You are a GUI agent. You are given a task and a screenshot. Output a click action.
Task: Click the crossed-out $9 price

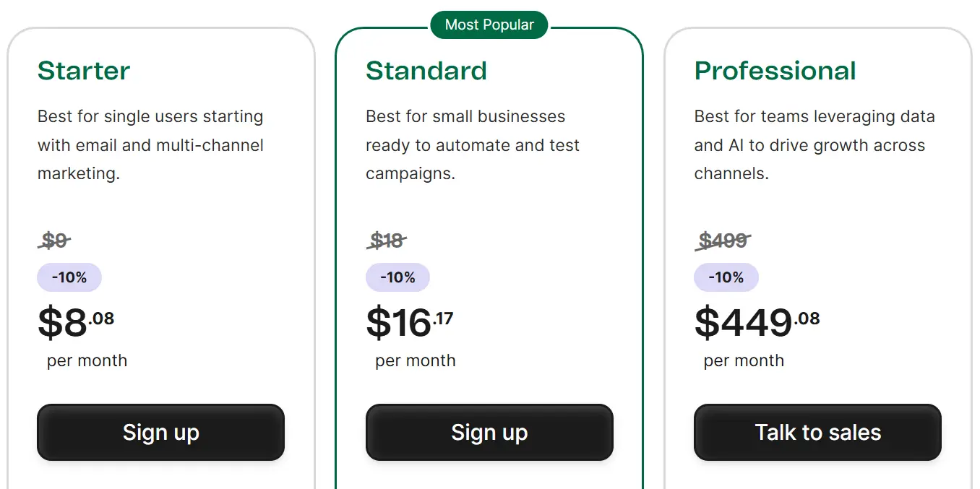click(55, 240)
